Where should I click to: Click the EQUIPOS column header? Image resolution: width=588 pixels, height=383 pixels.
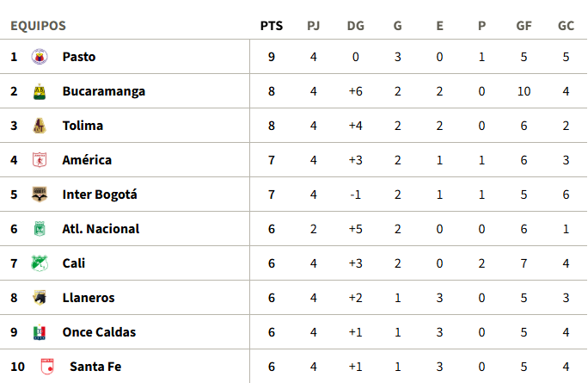(x=38, y=26)
